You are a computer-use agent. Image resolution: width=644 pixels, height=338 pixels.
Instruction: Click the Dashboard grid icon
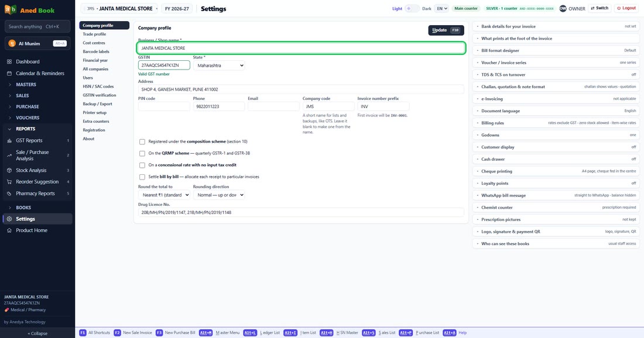click(9, 61)
